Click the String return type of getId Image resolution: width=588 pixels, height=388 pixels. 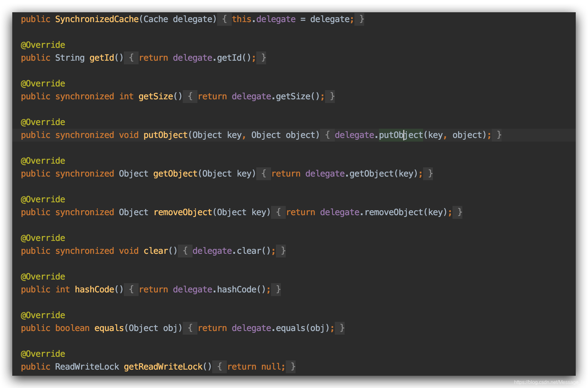(x=70, y=58)
